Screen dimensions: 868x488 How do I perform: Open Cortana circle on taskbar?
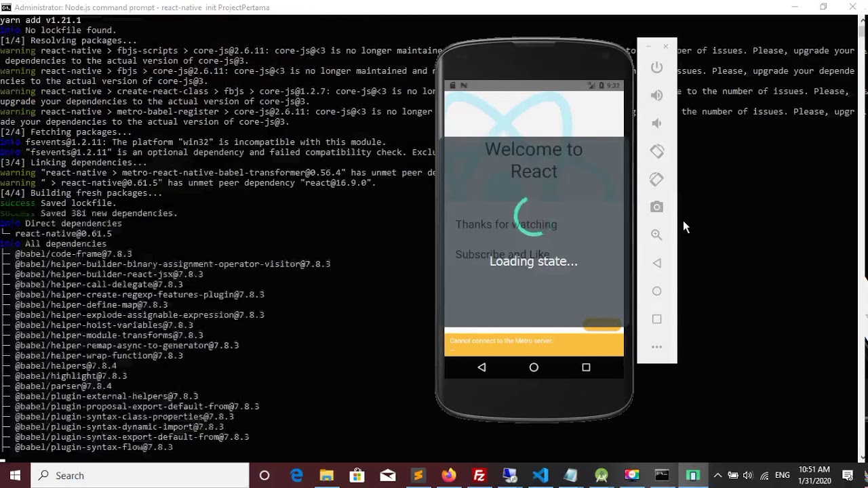tap(264, 475)
